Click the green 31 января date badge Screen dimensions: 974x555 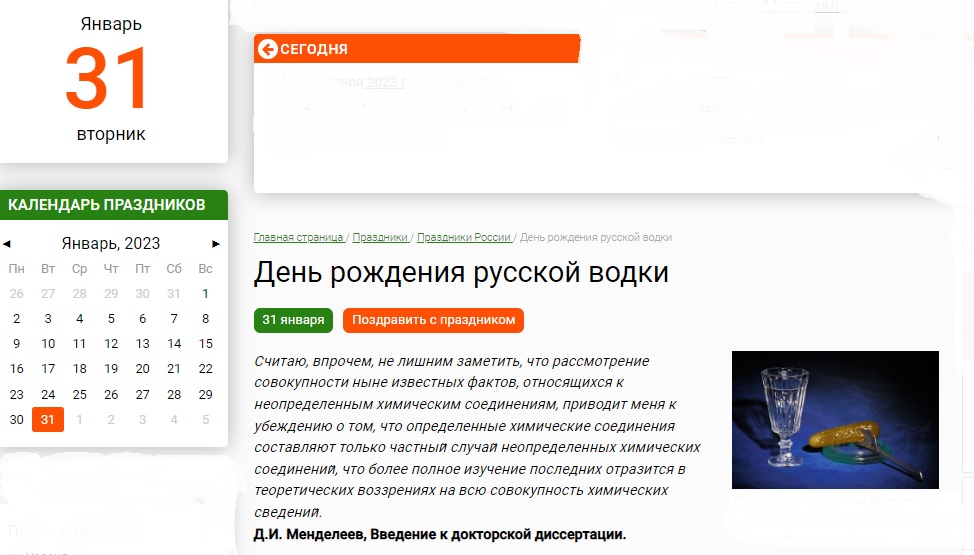click(x=293, y=320)
